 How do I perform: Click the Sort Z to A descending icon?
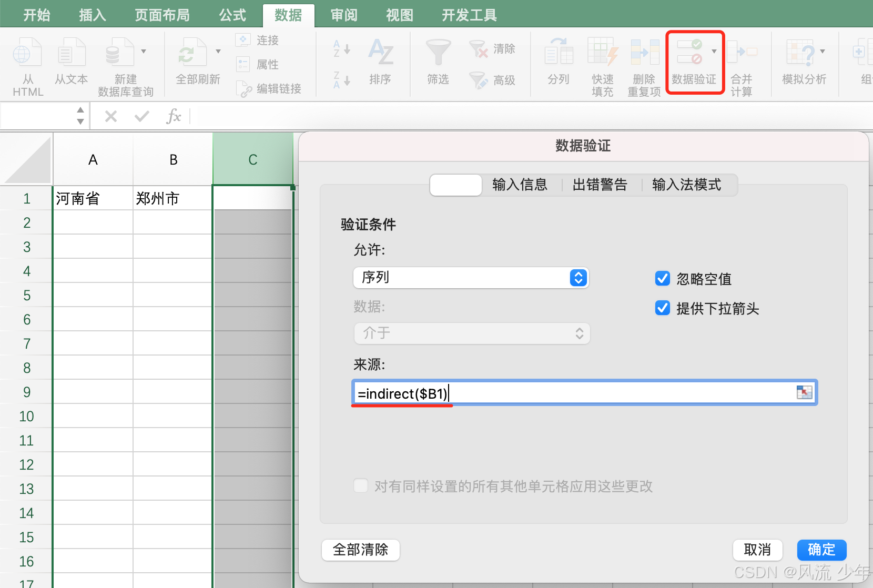coord(341,80)
